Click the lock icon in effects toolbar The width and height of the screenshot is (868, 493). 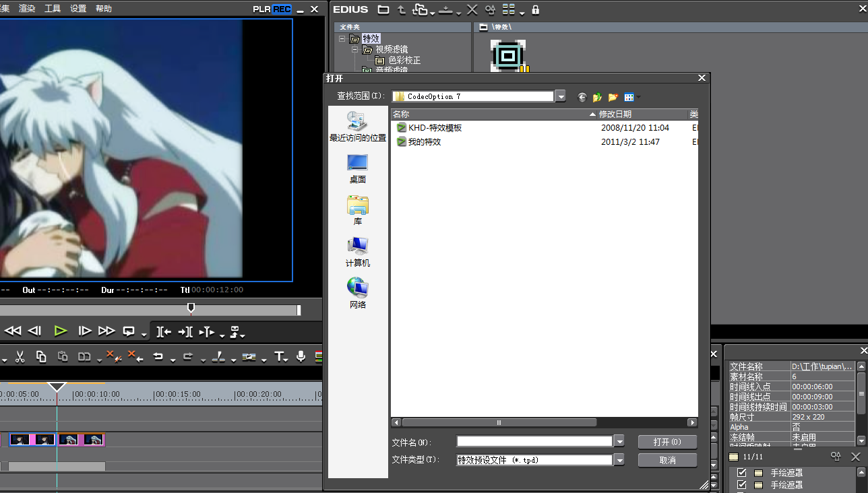[536, 10]
